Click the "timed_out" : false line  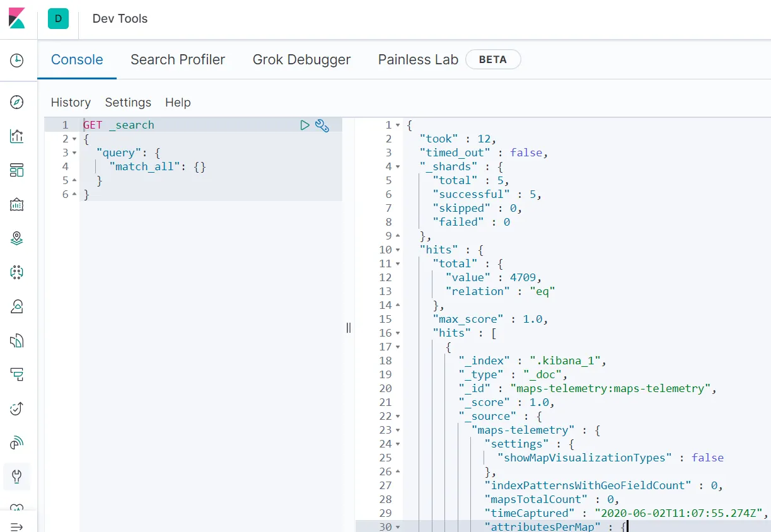click(484, 153)
